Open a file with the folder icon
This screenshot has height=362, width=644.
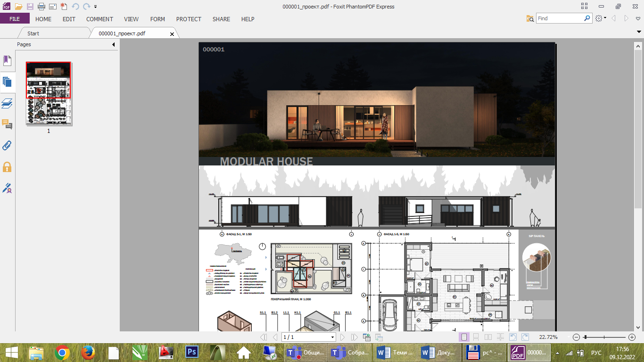point(18,7)
